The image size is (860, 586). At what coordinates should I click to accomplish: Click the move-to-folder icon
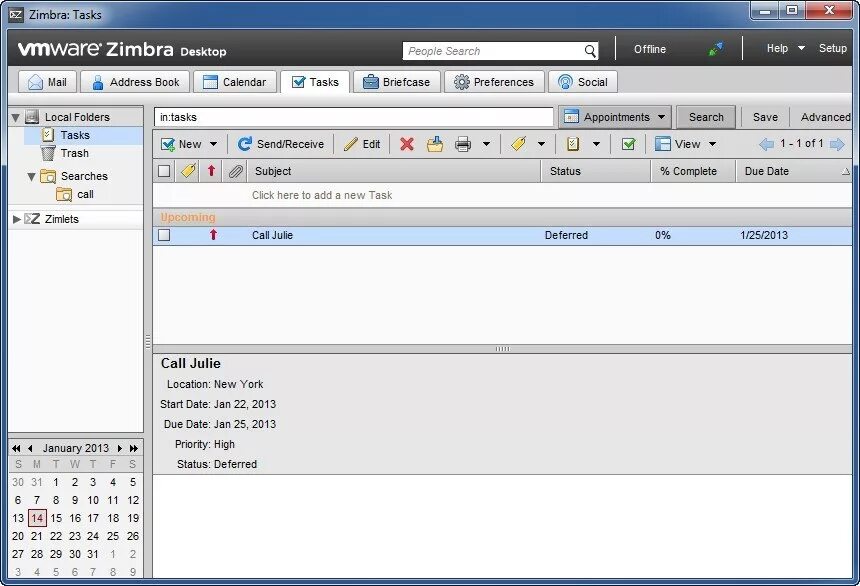(435, 144)
